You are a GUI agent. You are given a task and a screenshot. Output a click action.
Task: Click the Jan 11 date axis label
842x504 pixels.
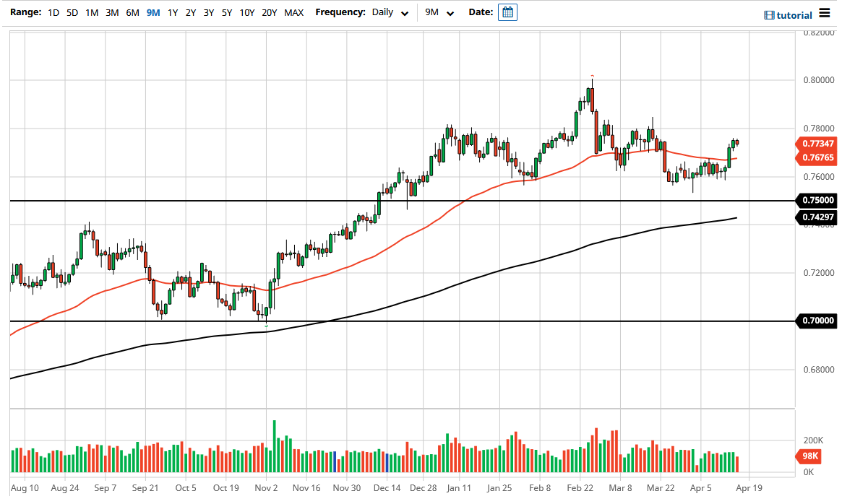(459, 488)
